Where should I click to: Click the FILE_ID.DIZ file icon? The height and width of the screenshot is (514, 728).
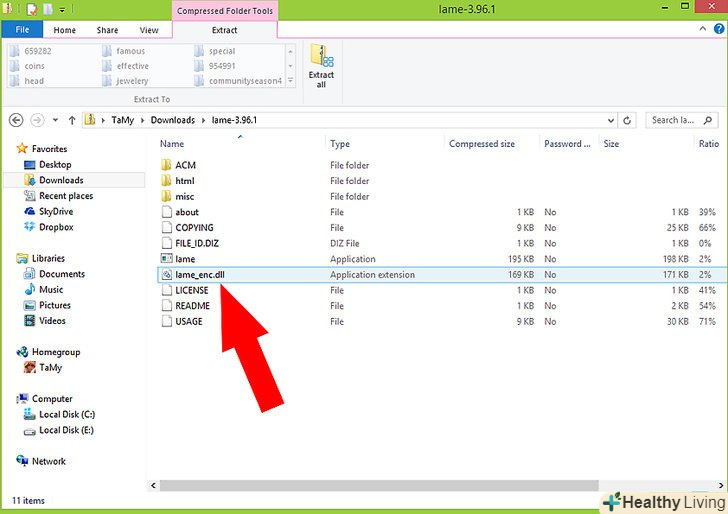166,243
